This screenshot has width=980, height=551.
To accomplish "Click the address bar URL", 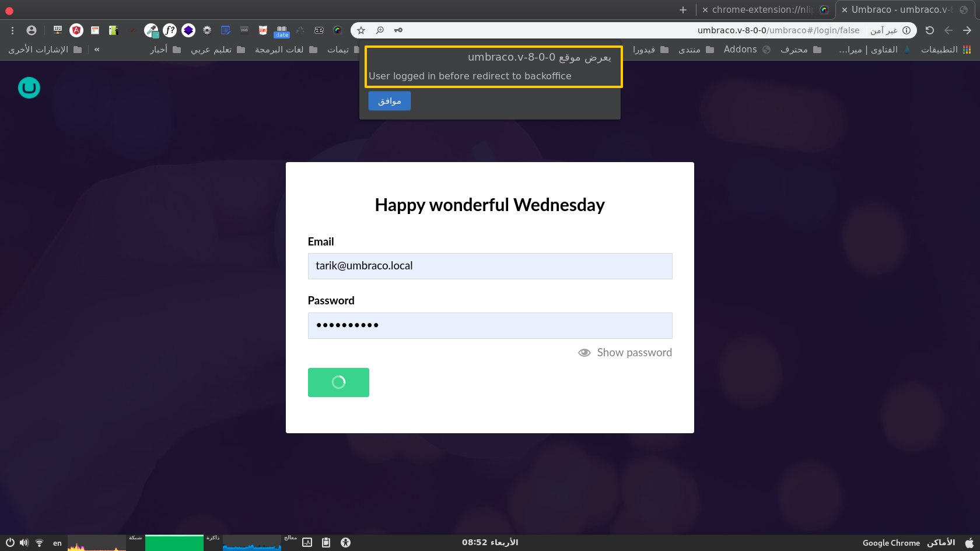I will [778, 30].
